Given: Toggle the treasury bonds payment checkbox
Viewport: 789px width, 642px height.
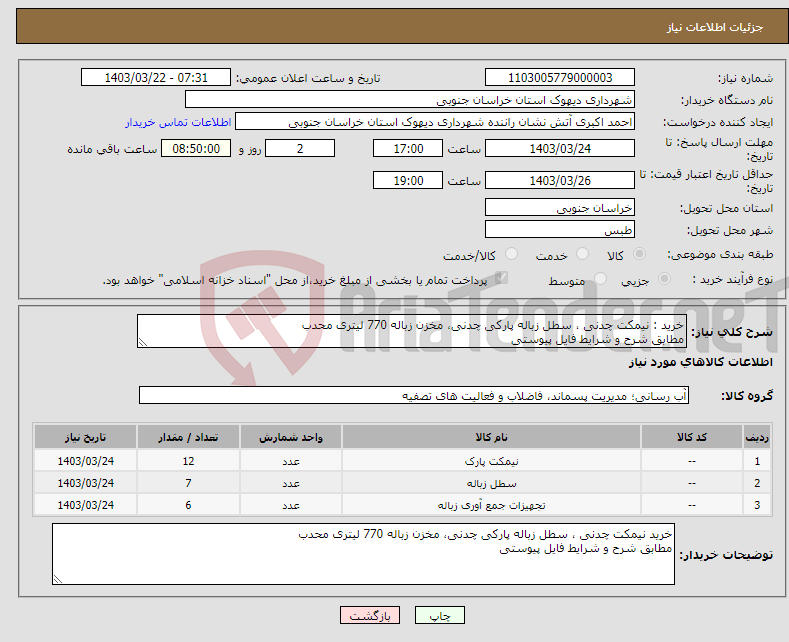Looking at the screenshot, I should pyautogui.click(x=501, y=278).
